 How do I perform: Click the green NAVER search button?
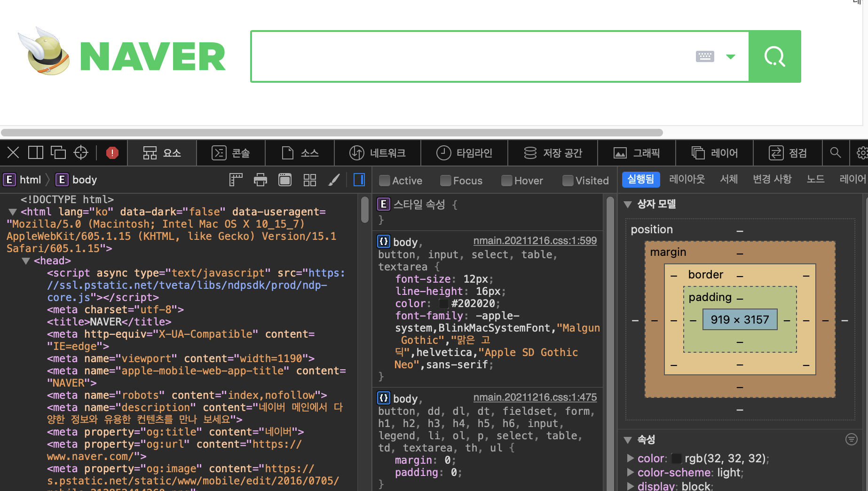click(775, 56)
